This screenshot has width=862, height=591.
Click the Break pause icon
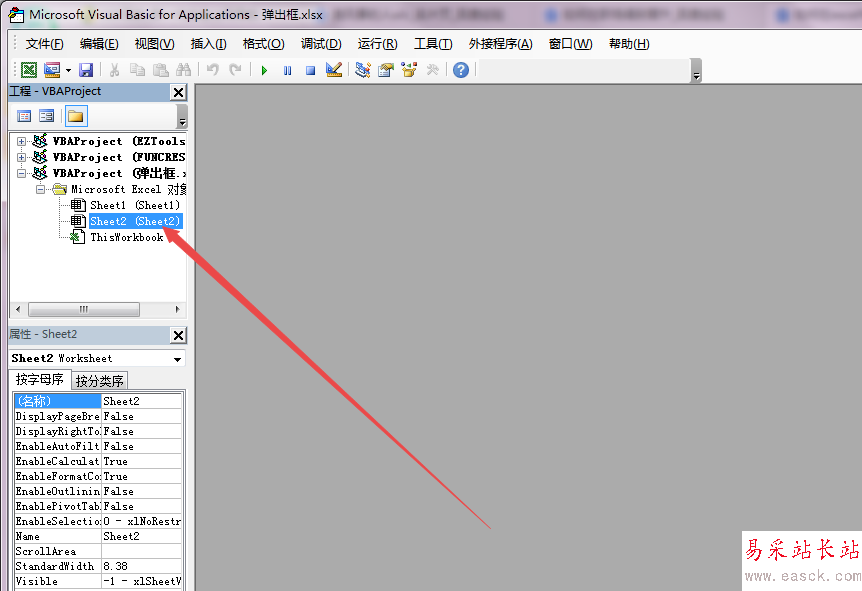point(288,70)
